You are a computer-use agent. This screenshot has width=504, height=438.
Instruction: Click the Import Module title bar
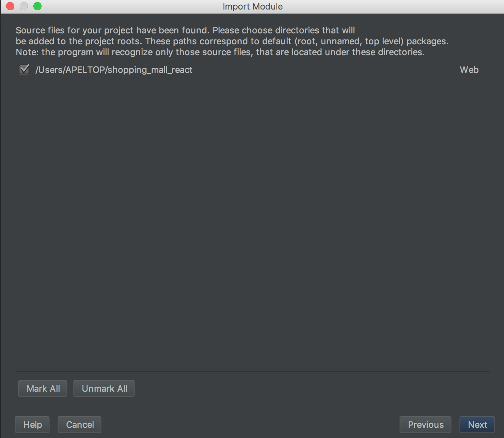tap(253, 6)
